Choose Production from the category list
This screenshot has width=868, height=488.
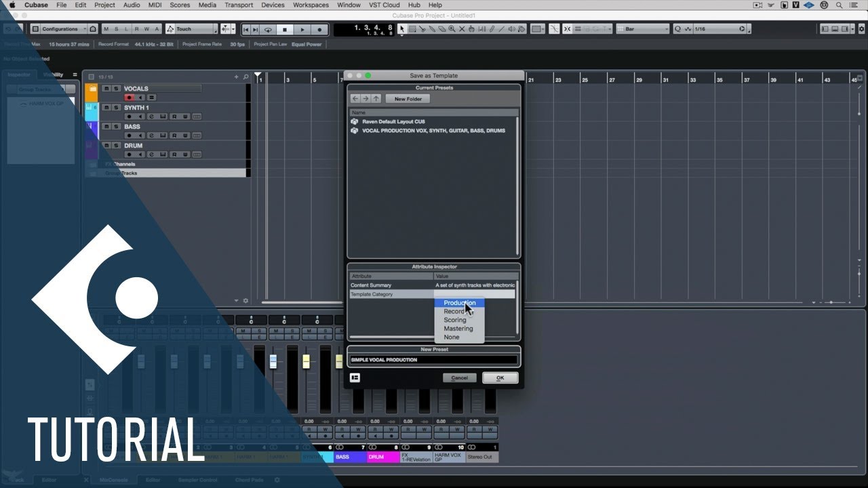pos(460,303)
